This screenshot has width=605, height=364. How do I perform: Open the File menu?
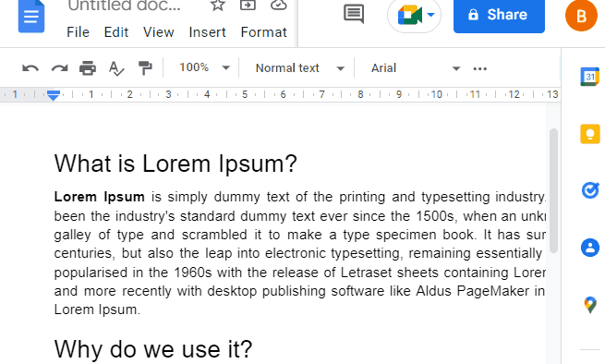pos(78,32)
